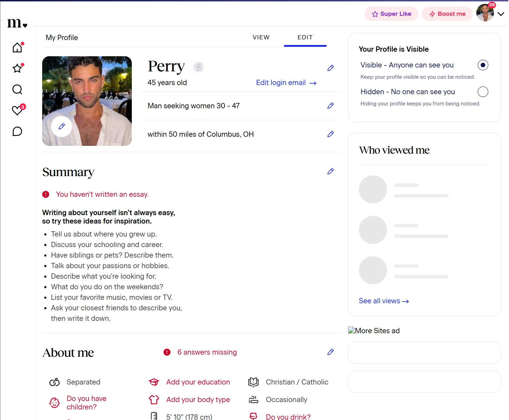
Task: Click the Boost me button
Action: [447, 14]
